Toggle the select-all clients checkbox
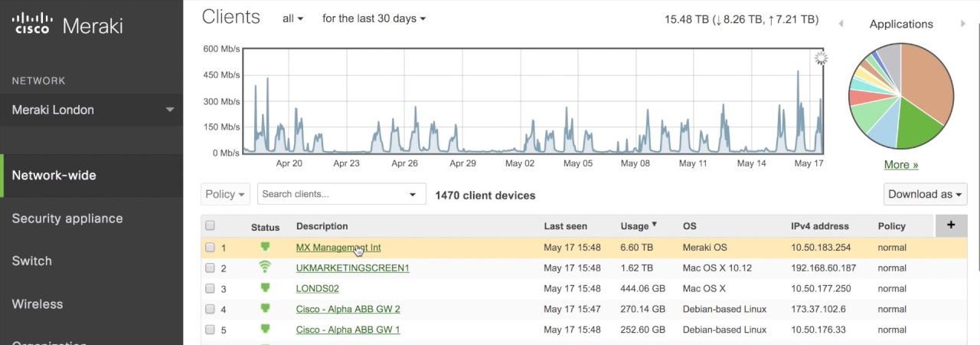The height and width of the screenshot is (345, 980). tap(210, 225)
